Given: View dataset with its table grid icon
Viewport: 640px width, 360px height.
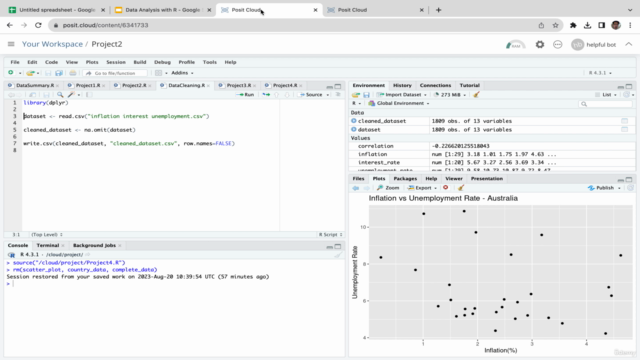Looking at the screenshot, I should [x=624, y=129].
